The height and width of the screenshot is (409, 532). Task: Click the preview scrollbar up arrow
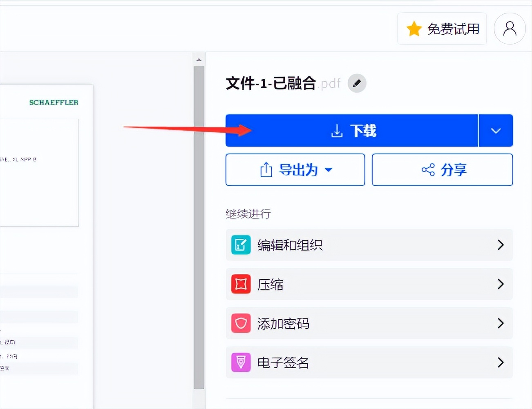coord(199,60)
